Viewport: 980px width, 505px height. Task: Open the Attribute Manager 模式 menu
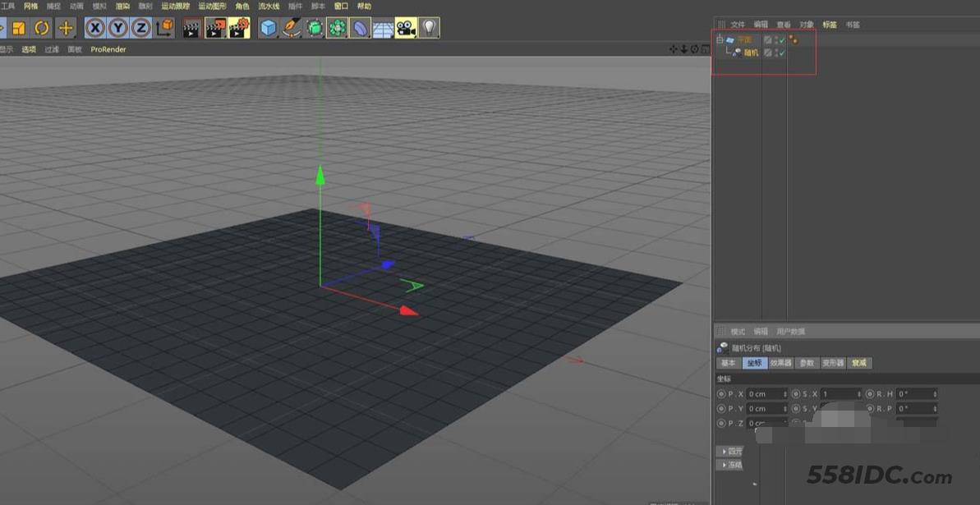pos(738,331)
